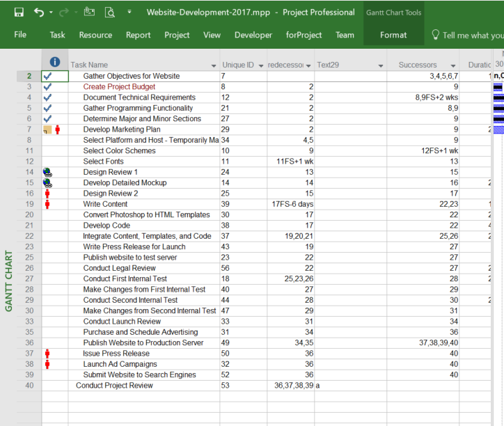Viewport: 504px width, 426px height.
Task: Click the Save icon in quick access toolbar
Action: tap(19, 12)
